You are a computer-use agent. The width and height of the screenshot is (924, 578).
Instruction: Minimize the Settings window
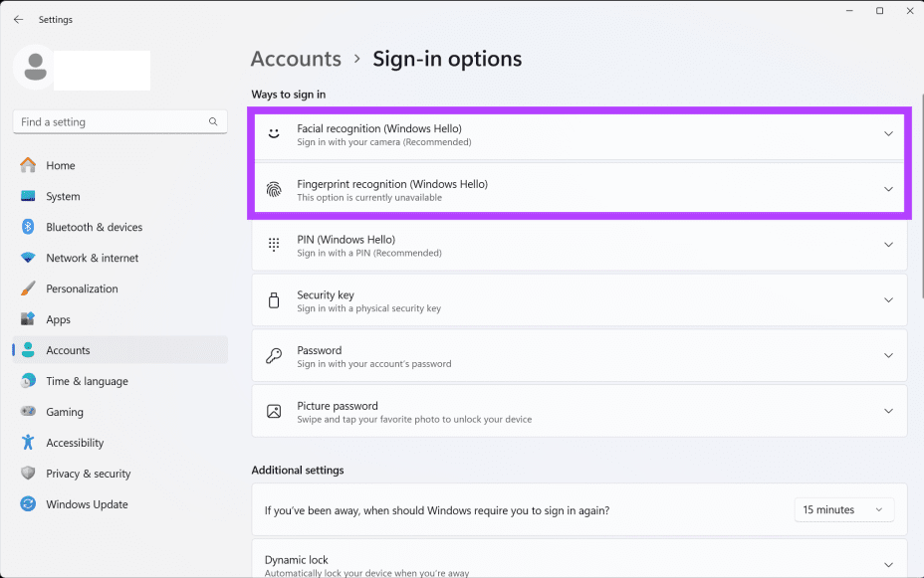[x=849, y=11]
